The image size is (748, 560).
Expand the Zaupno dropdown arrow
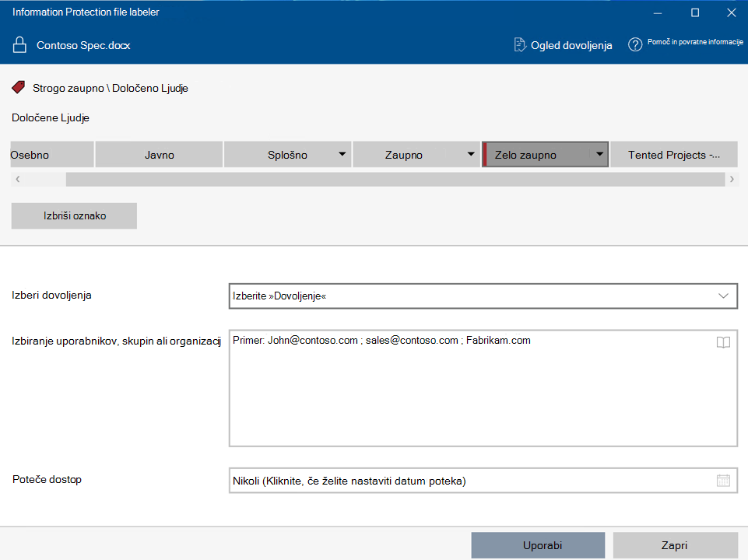pyautogui.click(x=471, y=154)
